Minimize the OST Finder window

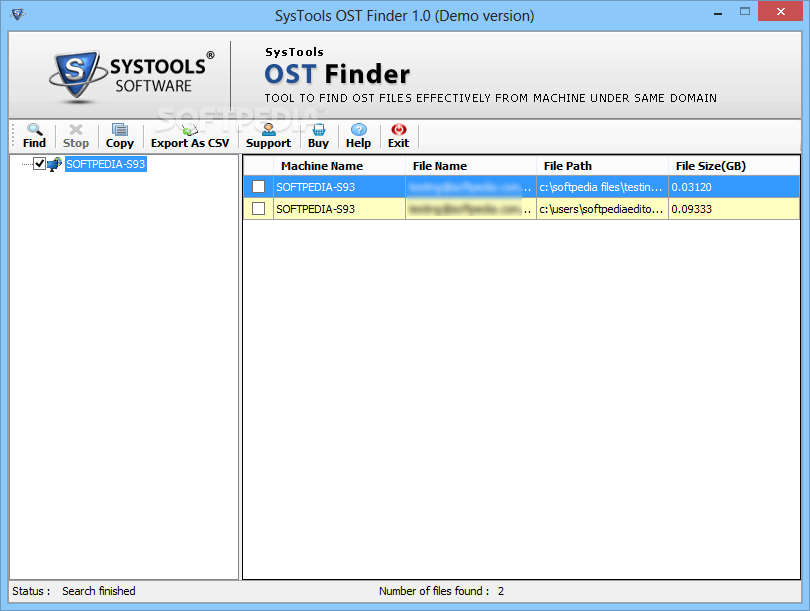718,12
